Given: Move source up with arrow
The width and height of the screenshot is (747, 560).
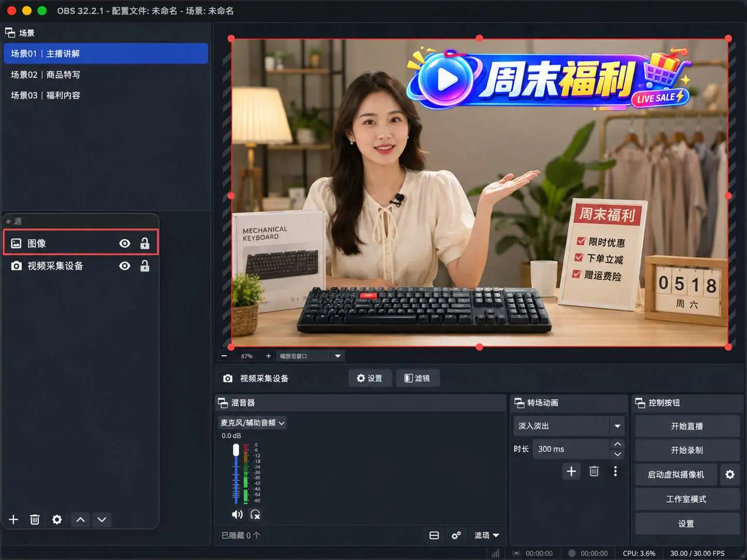Looking at the screenshot, I should pyautogui.click(x=80, y=520).
